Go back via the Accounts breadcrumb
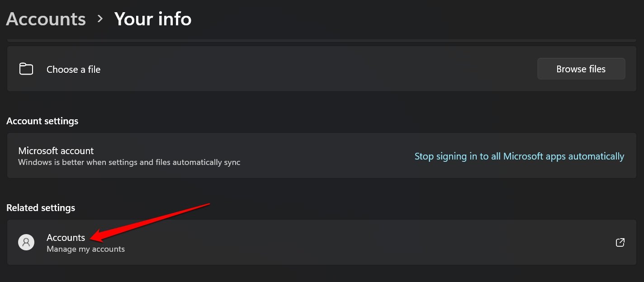Viewport: 644px width, 282px height. pos(46,19)
